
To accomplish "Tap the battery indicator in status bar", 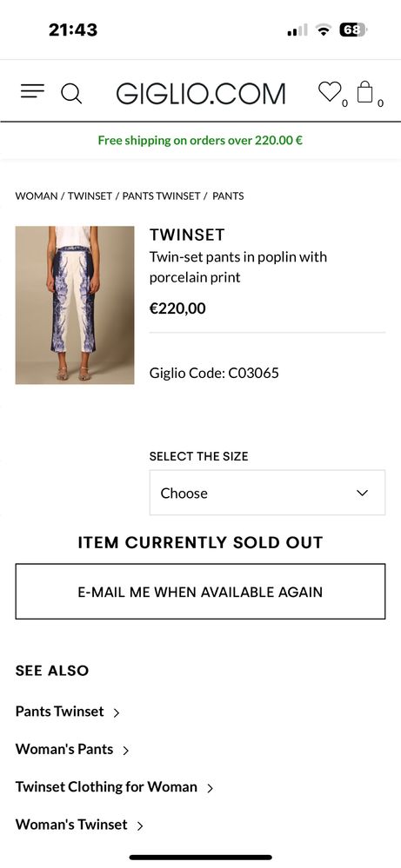I will tap(353, 30).
